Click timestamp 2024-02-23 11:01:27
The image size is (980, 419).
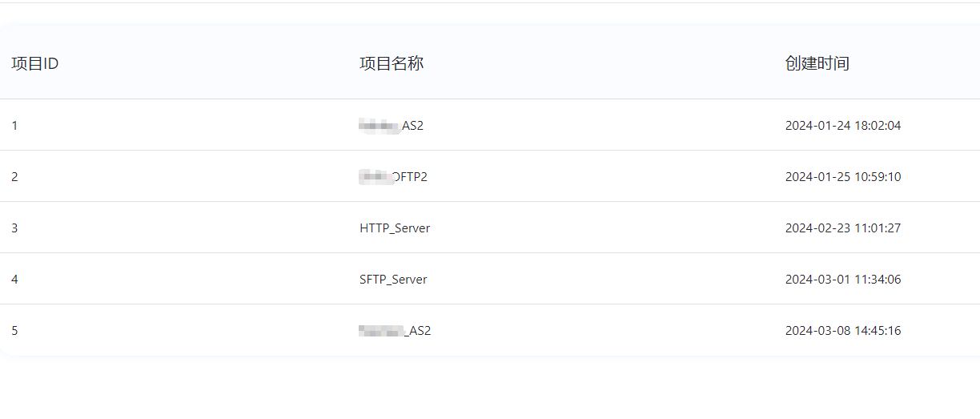(842, 228)
